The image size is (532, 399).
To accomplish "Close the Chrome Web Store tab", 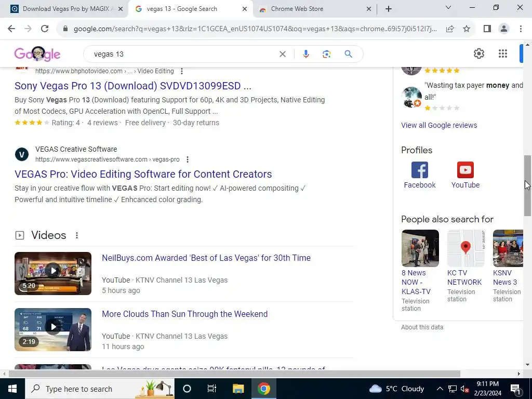I will pos(369,9).
